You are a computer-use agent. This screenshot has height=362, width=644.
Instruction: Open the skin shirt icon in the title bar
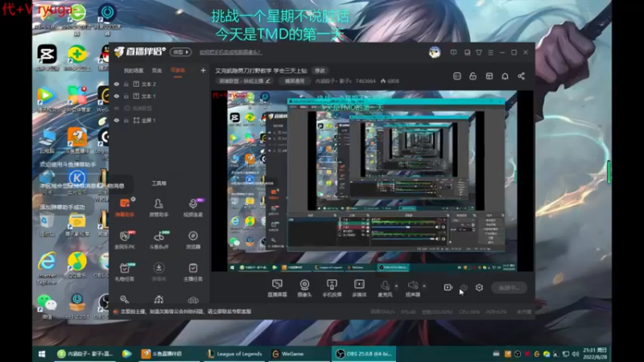(479, 52)
